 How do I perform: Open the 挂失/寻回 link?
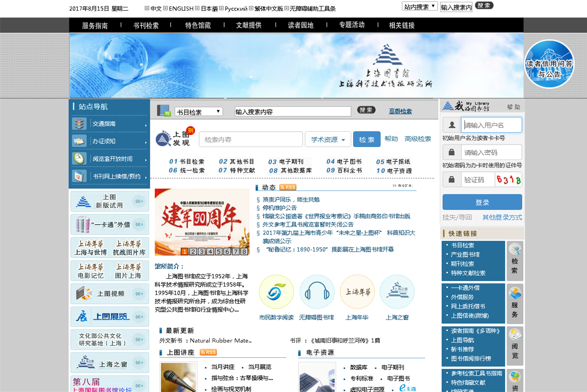tap(457, 217)
